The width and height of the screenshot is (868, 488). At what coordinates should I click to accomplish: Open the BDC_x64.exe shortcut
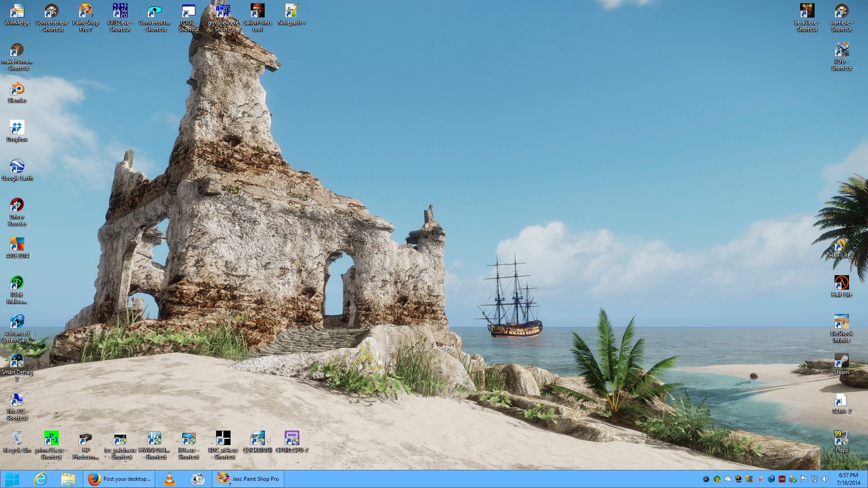(223, 446)
